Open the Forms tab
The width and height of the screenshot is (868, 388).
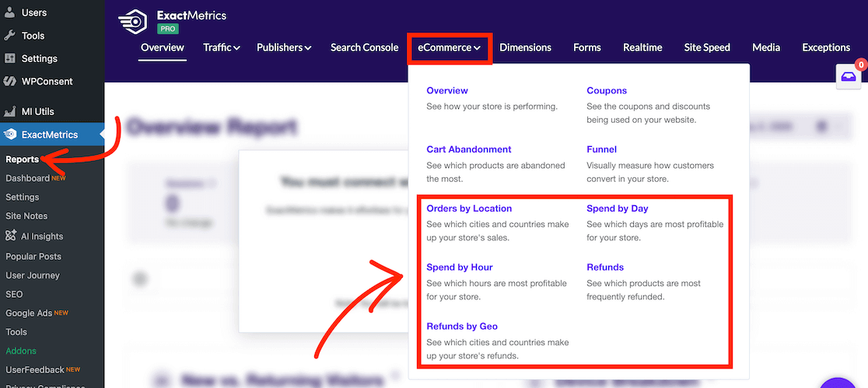(x=586, y=47)
